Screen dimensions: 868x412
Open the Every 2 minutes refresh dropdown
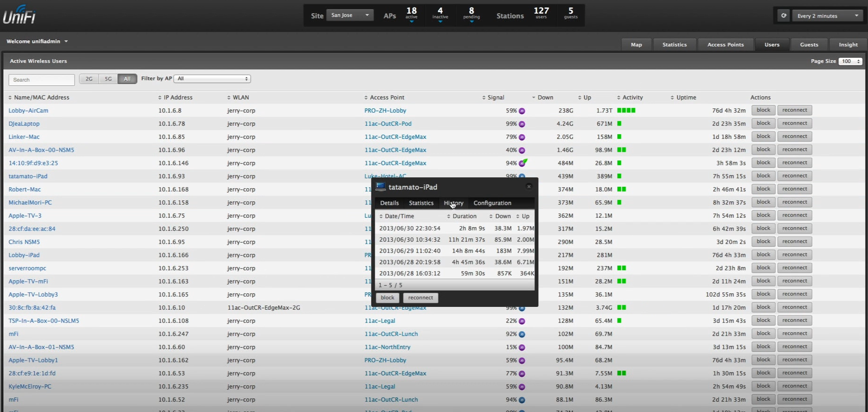828,15
